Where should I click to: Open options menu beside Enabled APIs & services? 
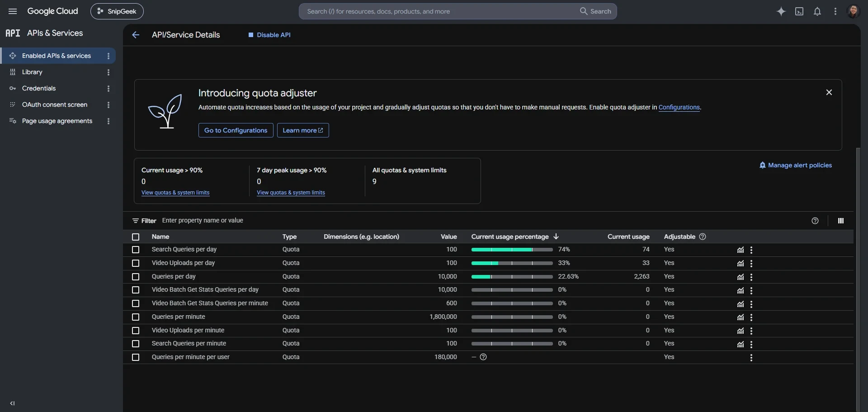(108, 56)
